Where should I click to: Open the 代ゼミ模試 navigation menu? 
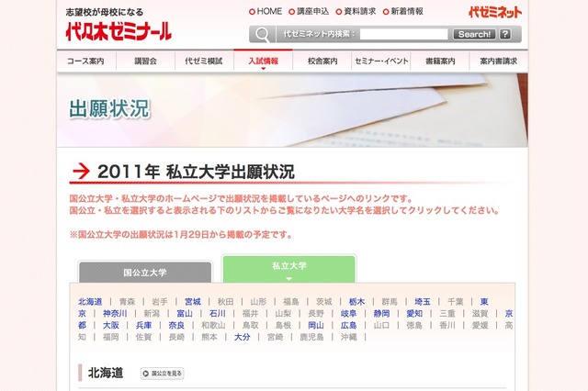(204, 61)
